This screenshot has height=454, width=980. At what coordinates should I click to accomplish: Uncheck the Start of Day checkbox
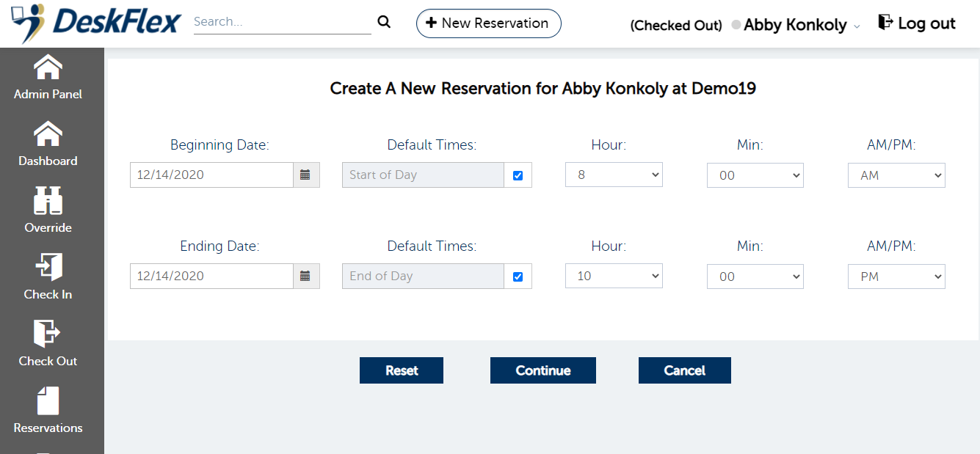(518, 175)
